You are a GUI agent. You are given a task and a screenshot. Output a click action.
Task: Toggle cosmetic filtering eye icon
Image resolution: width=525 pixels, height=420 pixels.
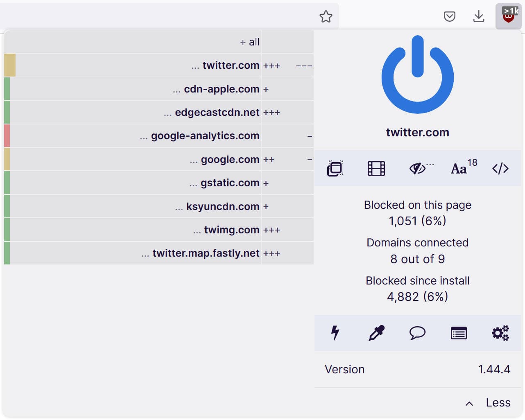(x=418, y=168)
